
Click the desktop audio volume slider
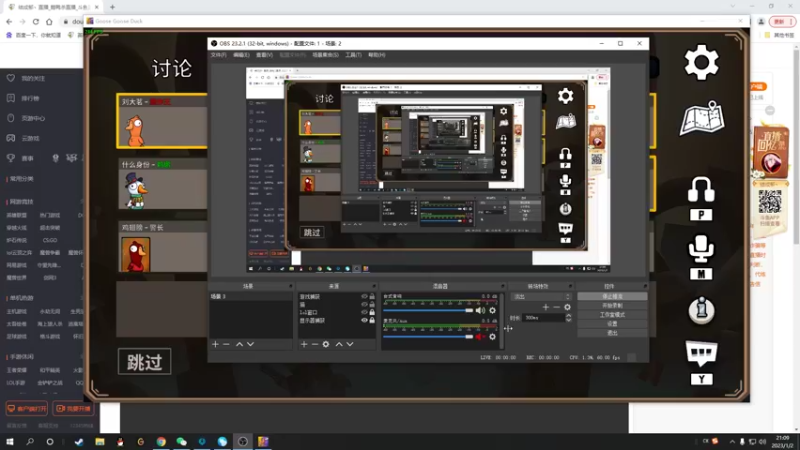click(428, 310)
